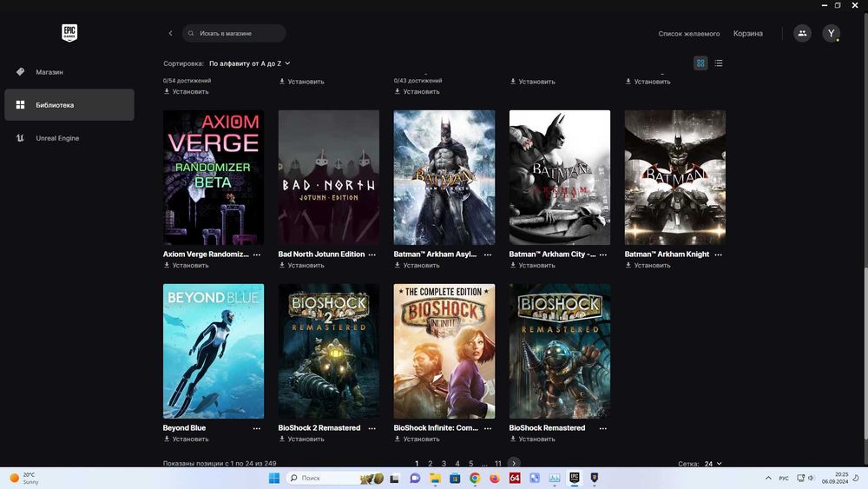This screenshot has height=489, width=868.
Task: Open Библиотека in the sidebar
Action: (55, 105)
